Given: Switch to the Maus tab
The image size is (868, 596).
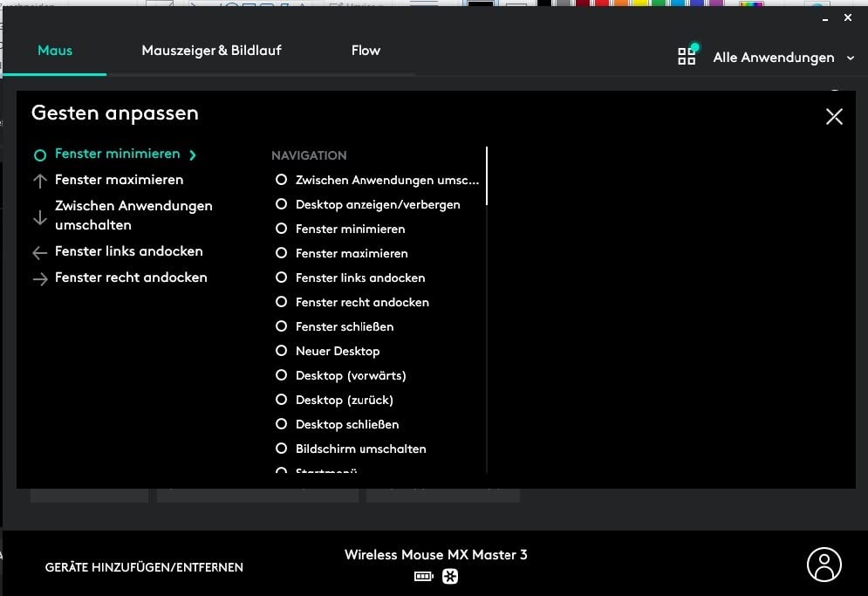Looking at the screenshot, I should pos(55,51).
